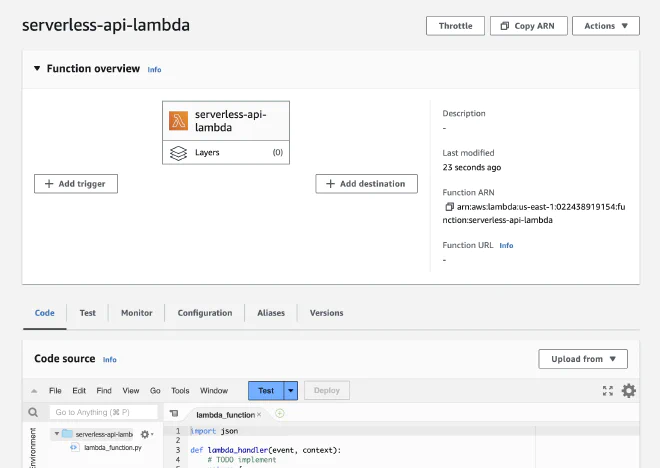Click the 'def lambda_handler(event, context):' line
The height and width of the screenshot is (468, 660).
coord(266,450)
